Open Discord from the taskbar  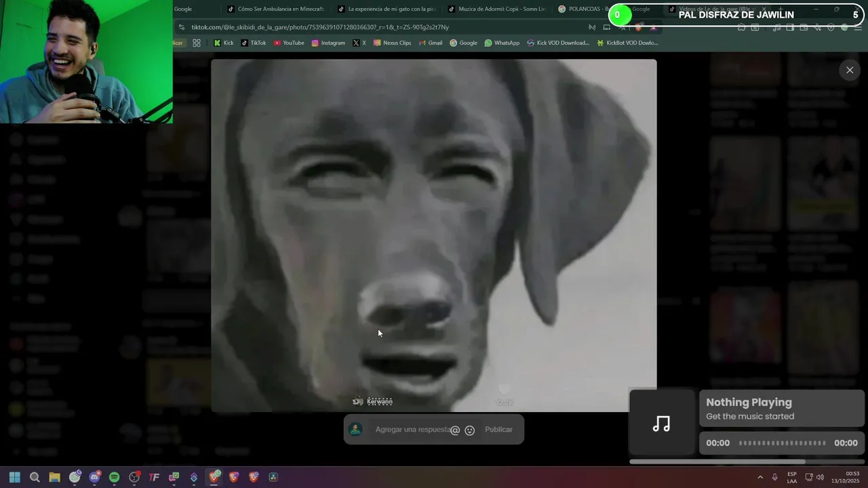[x=94, y=477]
